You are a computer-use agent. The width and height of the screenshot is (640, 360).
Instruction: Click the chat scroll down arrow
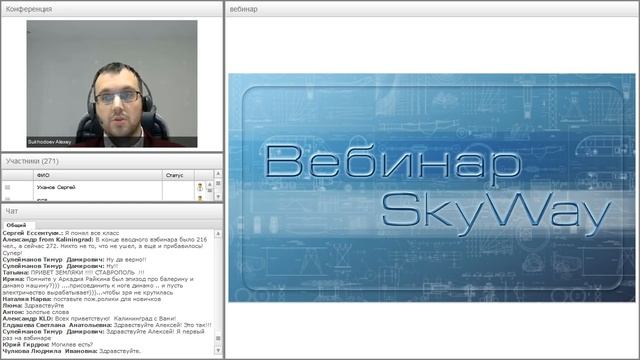pyautogui.click(x=218, y=350)
